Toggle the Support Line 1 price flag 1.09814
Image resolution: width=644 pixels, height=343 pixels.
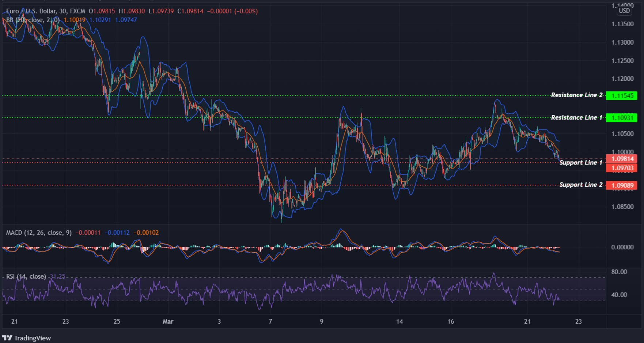pyautogui.click(x=622, y=158)
